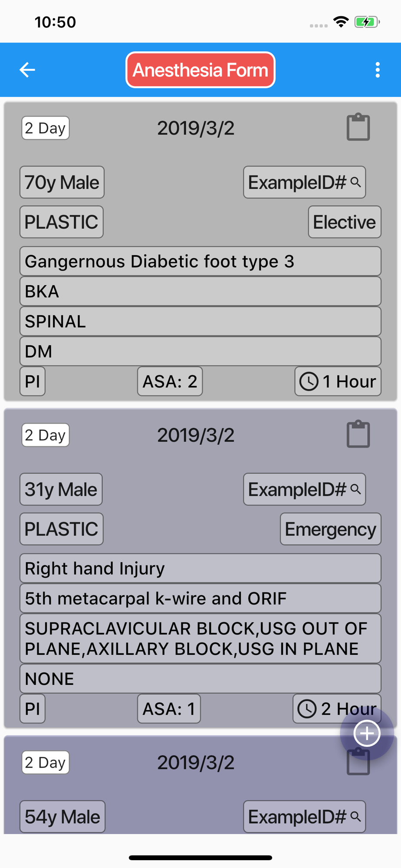Tap the 1 Hour duration chip
Image resolution: width=401 pixels, height=868 pixels.
pos(338,381)
